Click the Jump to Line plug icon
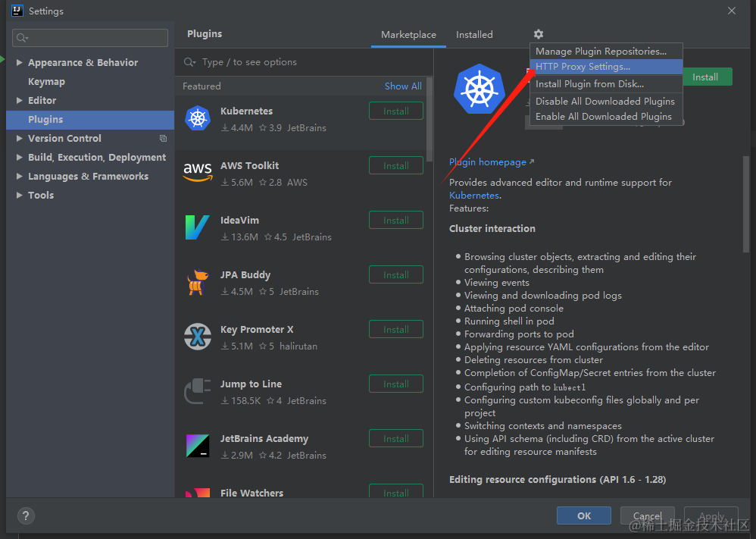 [x=198, y=391]
